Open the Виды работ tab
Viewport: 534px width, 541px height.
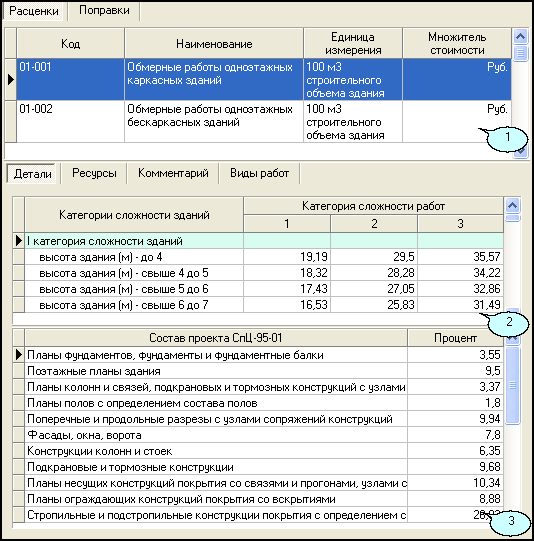259,173
